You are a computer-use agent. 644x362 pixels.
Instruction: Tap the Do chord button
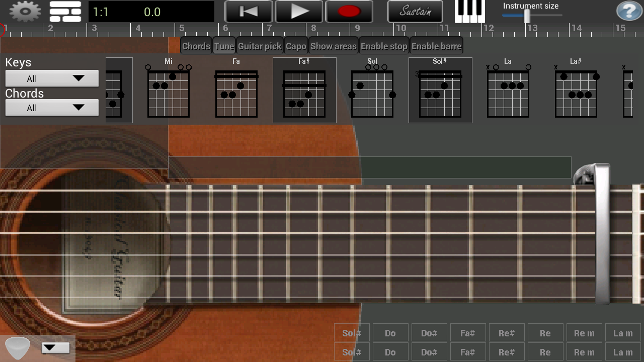pyautogui.click(x=390, y=333)
